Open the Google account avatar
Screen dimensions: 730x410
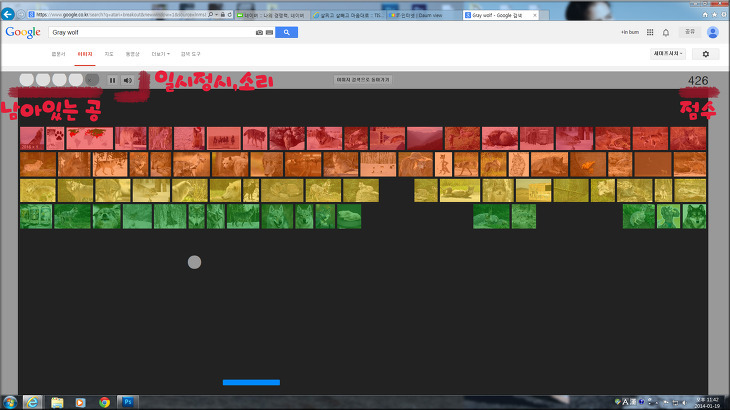[x=712, y=32]
